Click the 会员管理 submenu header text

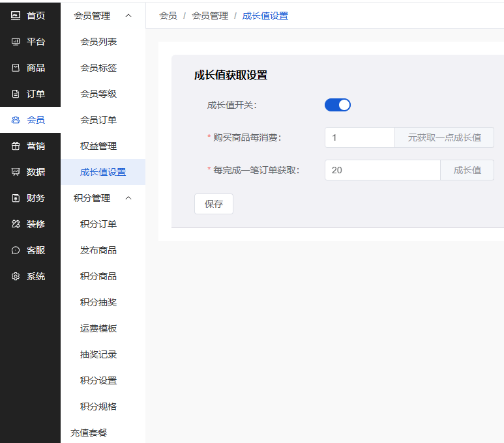point(92,16)
